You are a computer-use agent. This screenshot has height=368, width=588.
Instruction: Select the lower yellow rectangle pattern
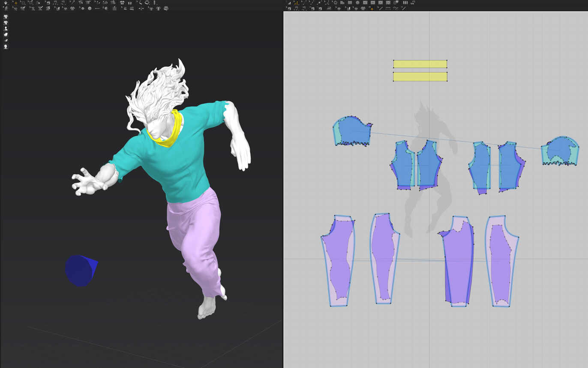(x=420, y=77)
